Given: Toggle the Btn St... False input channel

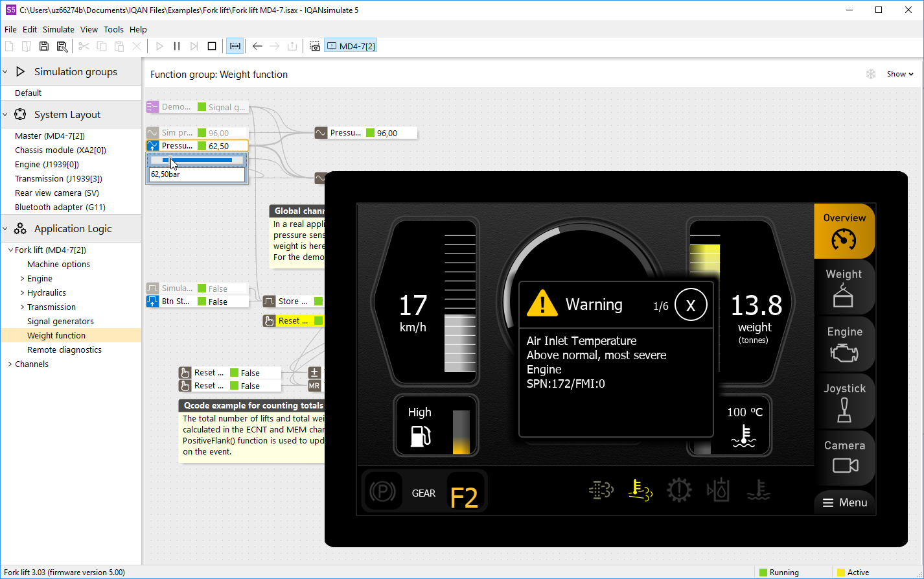Looking at the screenshot, I should tap(197, 301).
